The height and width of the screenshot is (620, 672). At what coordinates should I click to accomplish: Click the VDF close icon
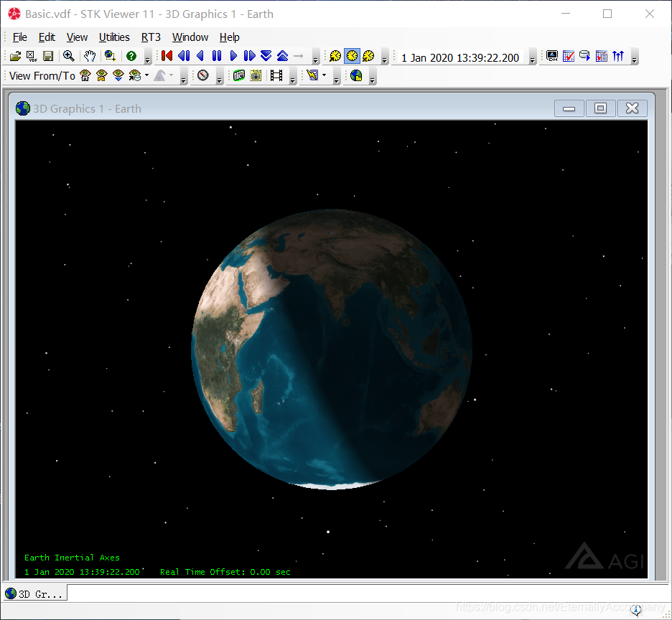(x=32, y=56)
